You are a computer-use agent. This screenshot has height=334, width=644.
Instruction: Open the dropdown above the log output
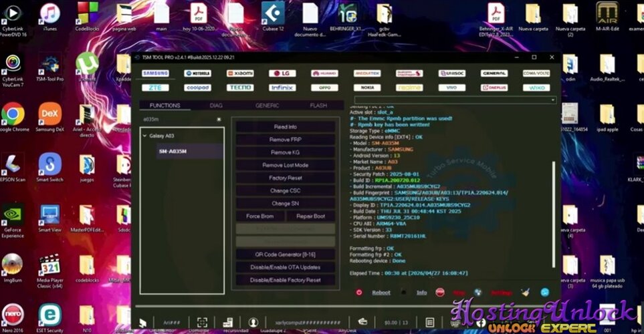(x=455, y=100)
